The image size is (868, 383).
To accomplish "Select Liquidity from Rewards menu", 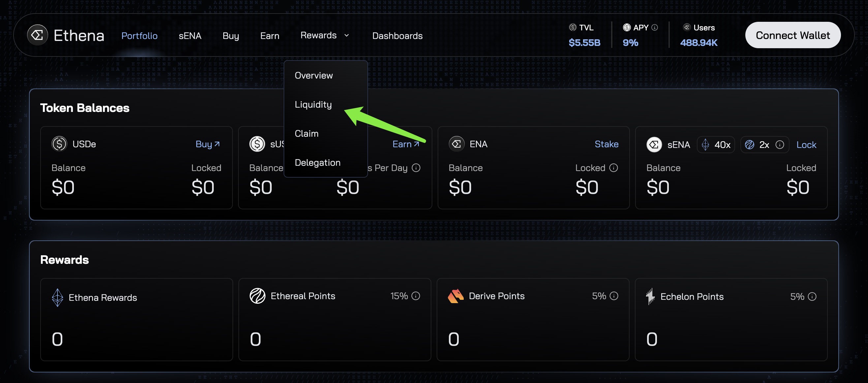I will pos(313,105).
